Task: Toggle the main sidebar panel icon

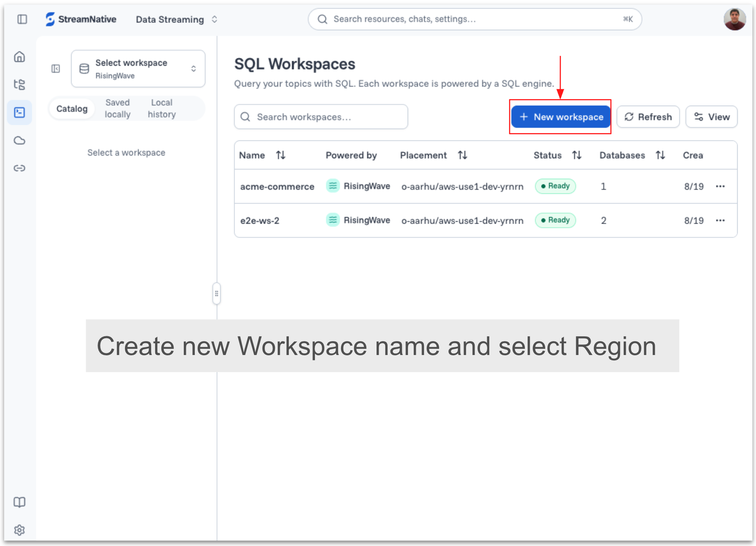Action: [22, 19]
